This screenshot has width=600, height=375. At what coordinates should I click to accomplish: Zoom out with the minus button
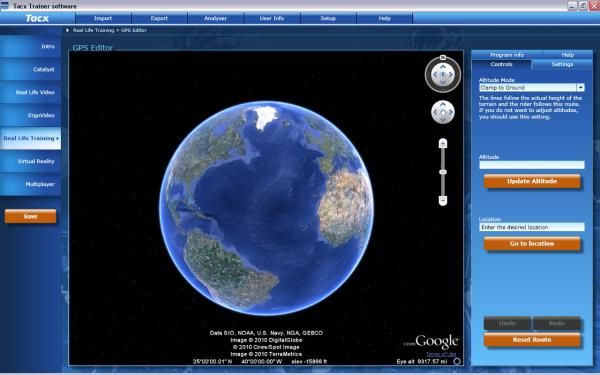point(443,200)
